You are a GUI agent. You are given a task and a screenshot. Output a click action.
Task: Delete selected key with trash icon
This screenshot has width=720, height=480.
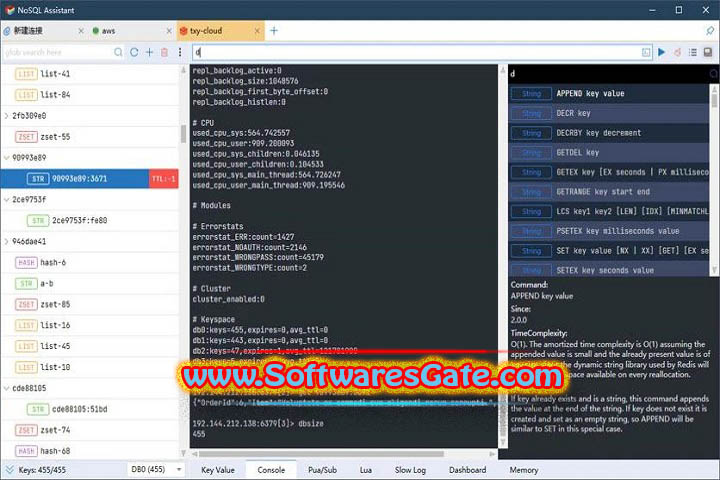(164, 52)
